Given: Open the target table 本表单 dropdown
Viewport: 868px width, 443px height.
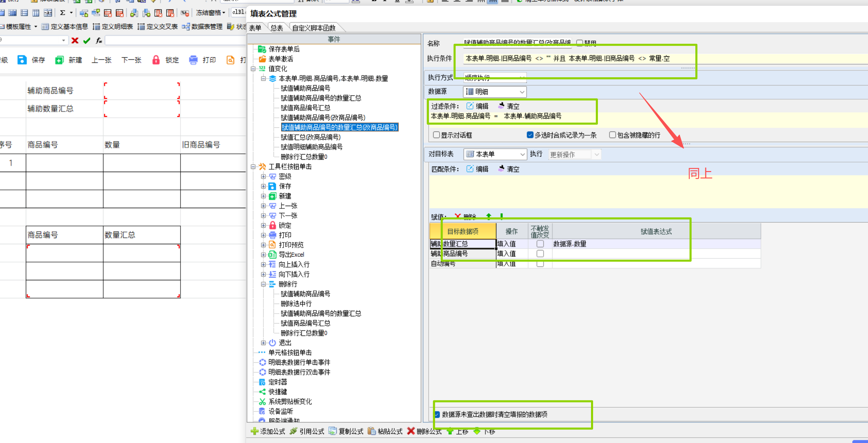Looking at the screenshot, I should click(522, 155).
